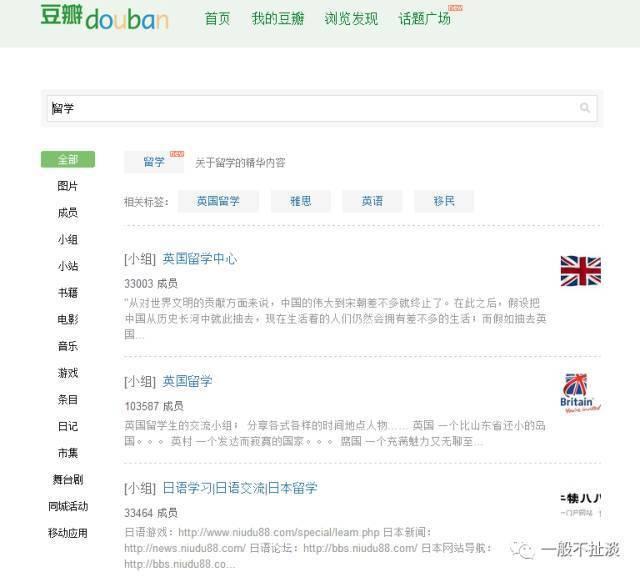The height and width of the screenshot is (577, 640).
Task: Filter results by 小组
Action: (68, 240)
